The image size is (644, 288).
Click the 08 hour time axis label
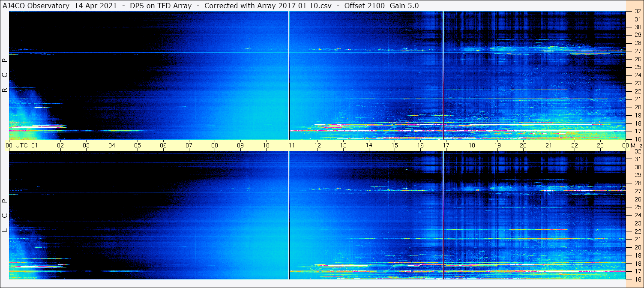(x=215, y=145)
